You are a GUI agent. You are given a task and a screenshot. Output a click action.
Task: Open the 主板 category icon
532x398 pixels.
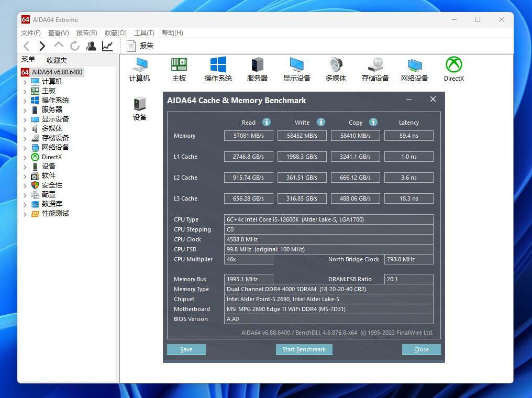(x=179, y=69)
